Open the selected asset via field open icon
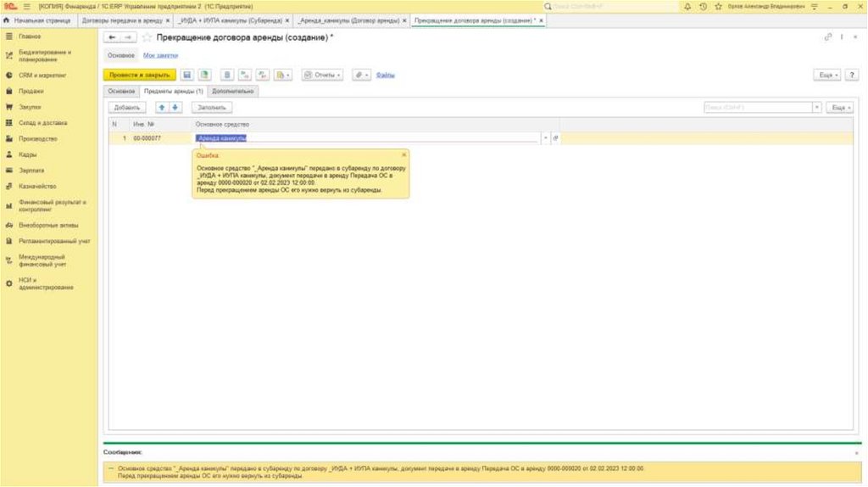Viewport: 868px width, 487px height. click(555, 138)
